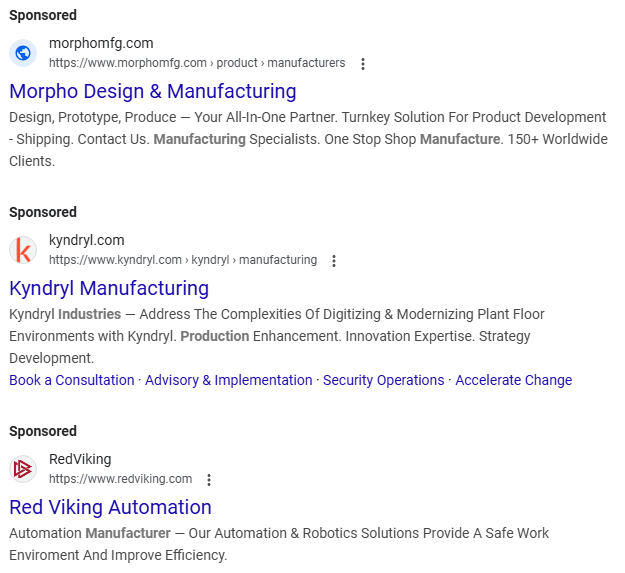Open Kyndryl Manufacturing headline link
The height and width of the screenshot is (573, 625).
tap(109, 288)
